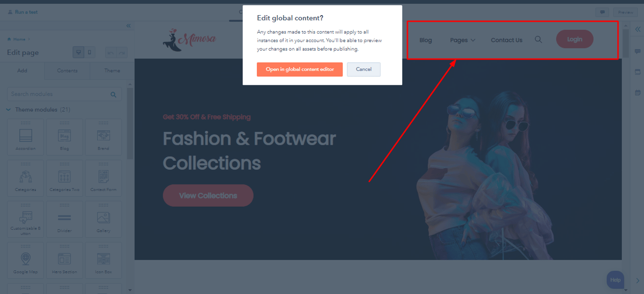644x294 pixels.
Task: Collapse the Theme modules section
Action: [x=8, y=110]
